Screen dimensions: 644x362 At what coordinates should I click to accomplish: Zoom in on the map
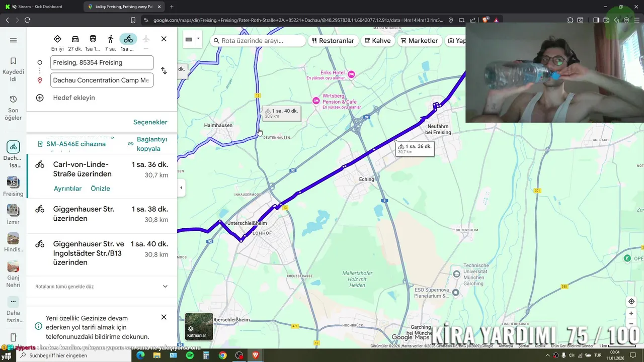631,314
